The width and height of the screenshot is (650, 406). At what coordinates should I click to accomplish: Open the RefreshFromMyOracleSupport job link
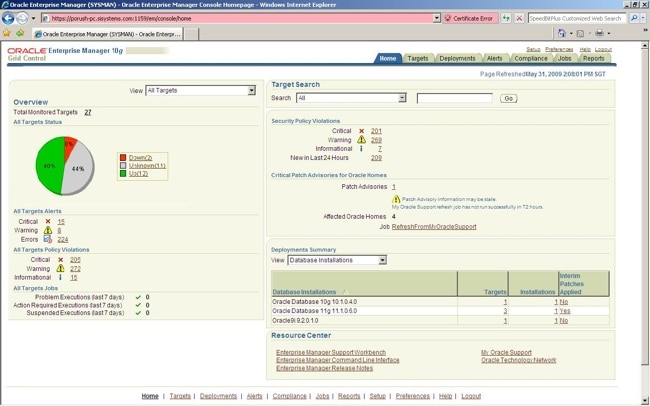(434, 226)
